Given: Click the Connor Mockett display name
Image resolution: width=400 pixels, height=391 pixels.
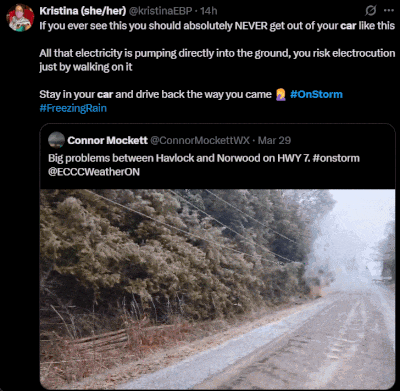Looking at the screenshot, I should click(x=107, y=140).
